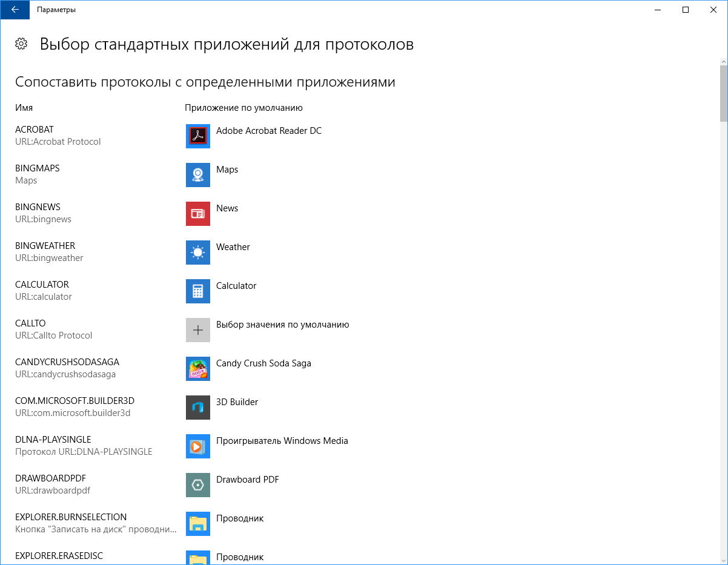
Task: Click the Candy Crush Soda Saga icon
Action: coord(197,369)
